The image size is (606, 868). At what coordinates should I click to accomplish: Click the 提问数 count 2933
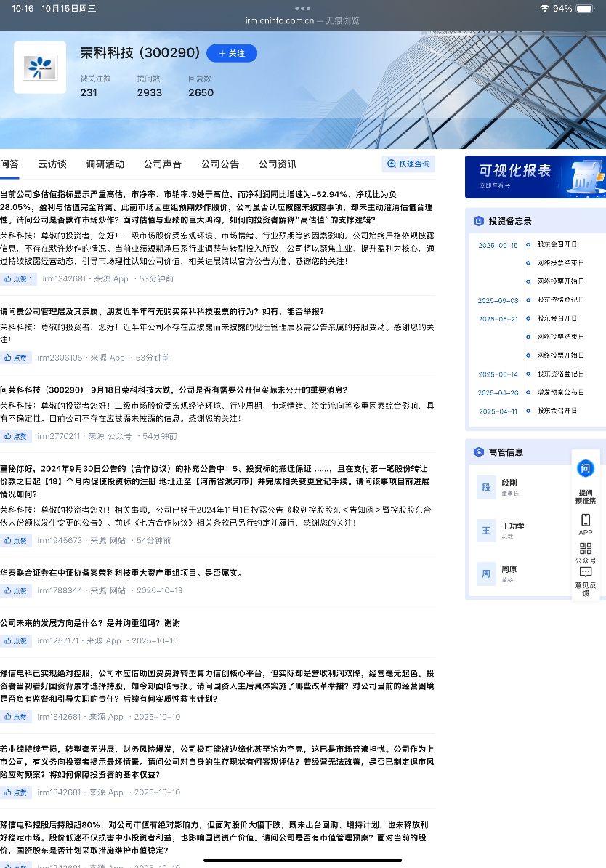click(150, 92)
